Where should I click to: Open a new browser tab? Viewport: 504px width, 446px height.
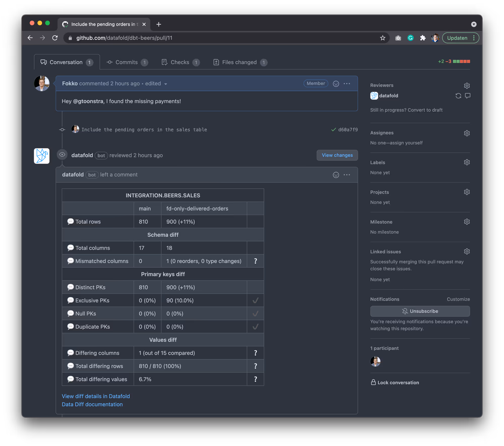pyautogui.click(x=159, y=24)
